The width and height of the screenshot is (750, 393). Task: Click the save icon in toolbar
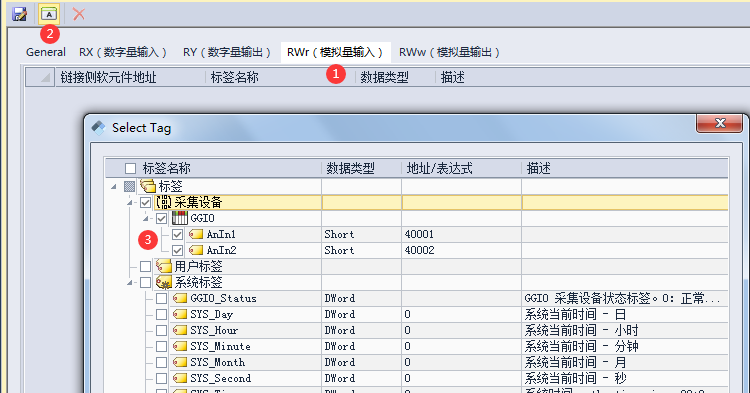pos(19,14)
